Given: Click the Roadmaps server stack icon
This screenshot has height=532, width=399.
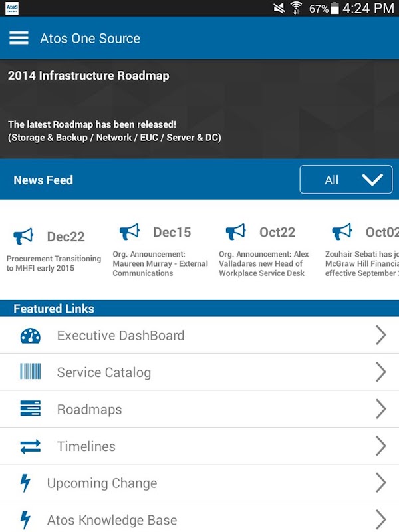Looking at the screenshot, I should pos(30,408).
